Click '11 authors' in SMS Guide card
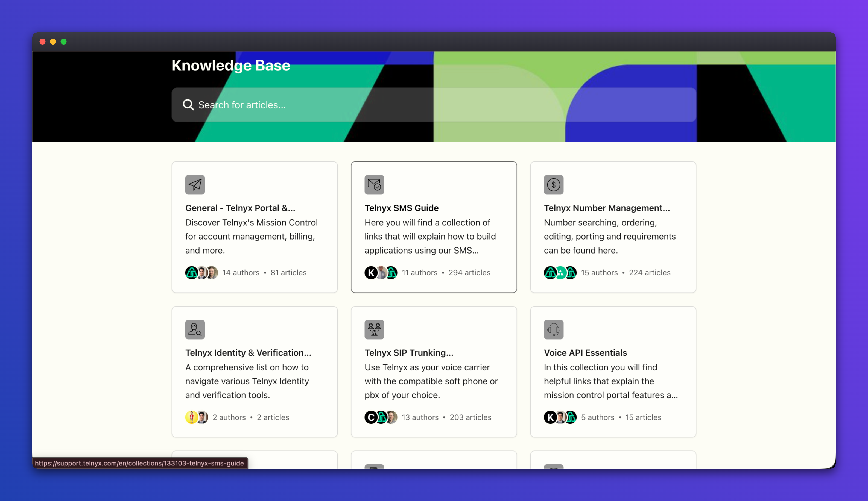 pyautogui.click(x=419, y=273)
